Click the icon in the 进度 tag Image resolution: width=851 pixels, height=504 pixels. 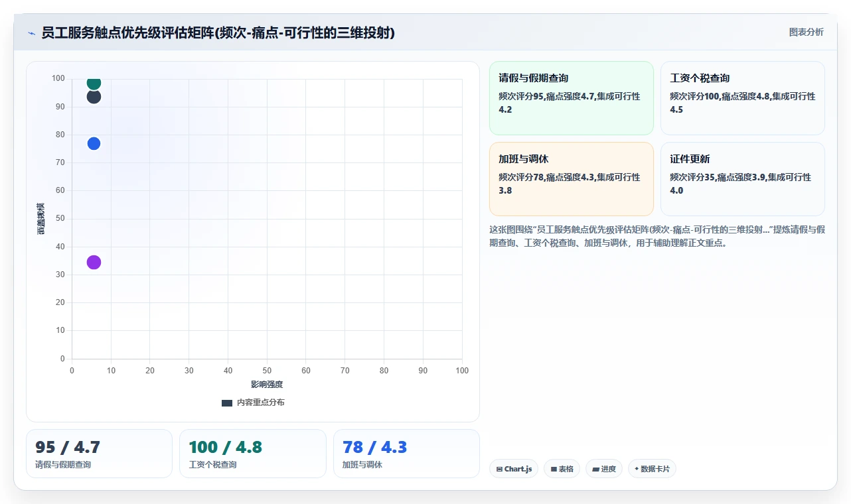pyautogui.click(x=595, y=470)
